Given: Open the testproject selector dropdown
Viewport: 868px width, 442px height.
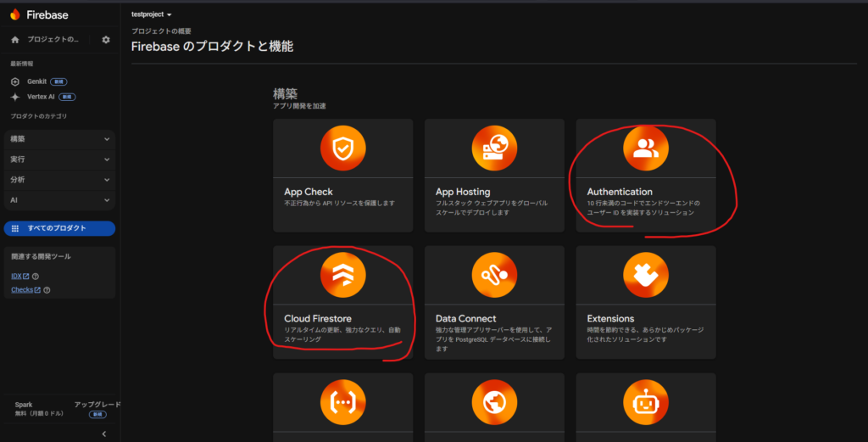Looking at the screenshot, I should tap(151, 14).
